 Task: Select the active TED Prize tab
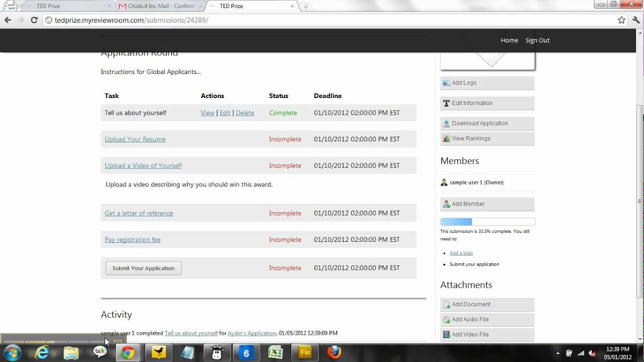(252, 6)
